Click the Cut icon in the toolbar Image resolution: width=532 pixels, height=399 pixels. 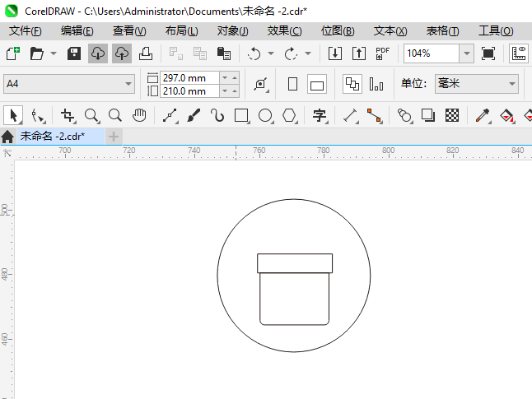(x=176, y=53)
